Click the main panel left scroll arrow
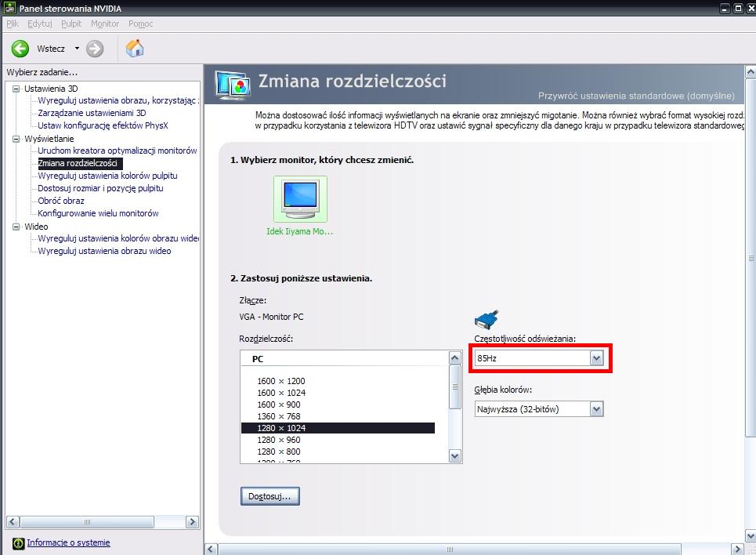This screenshot has width=756, height=555. pos(211,550)
